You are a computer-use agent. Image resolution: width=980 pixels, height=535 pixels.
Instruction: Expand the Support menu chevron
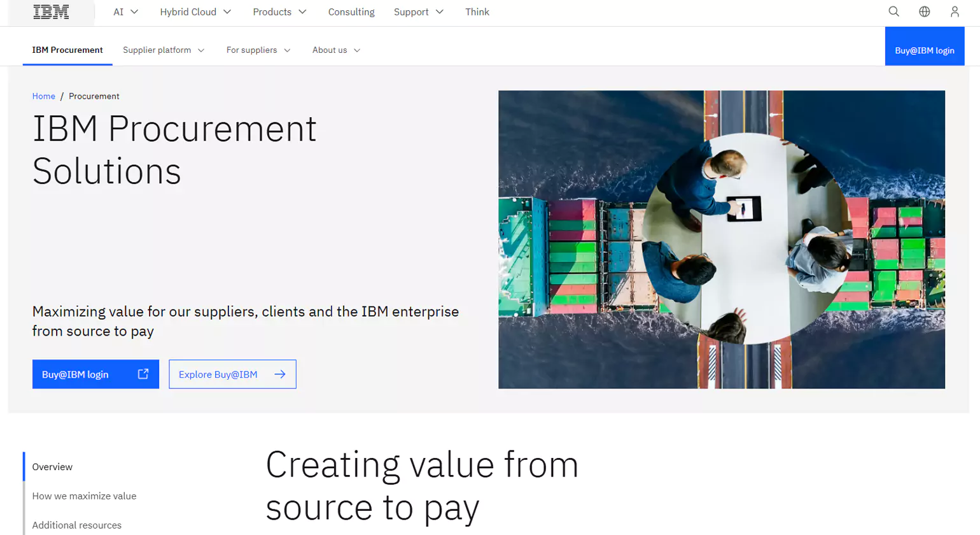(x=439, y=12)
